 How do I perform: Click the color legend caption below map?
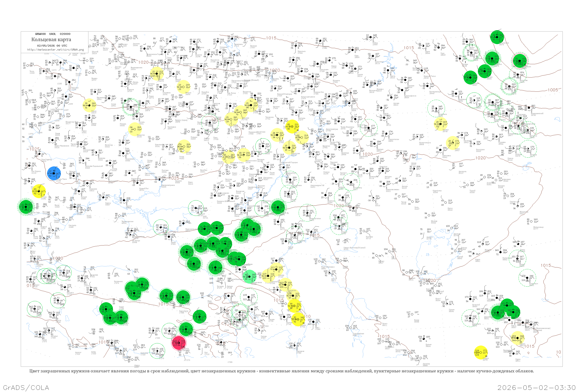(281, 371)
